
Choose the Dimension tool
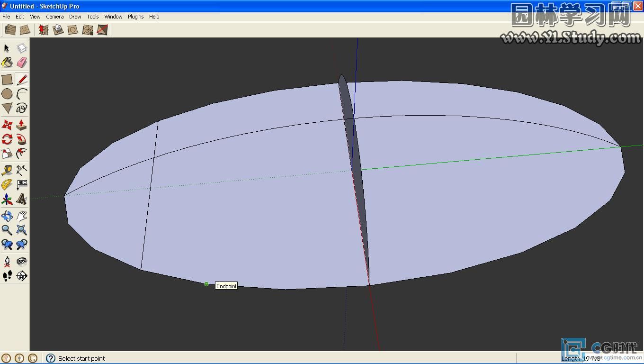(x=22, y=170)
